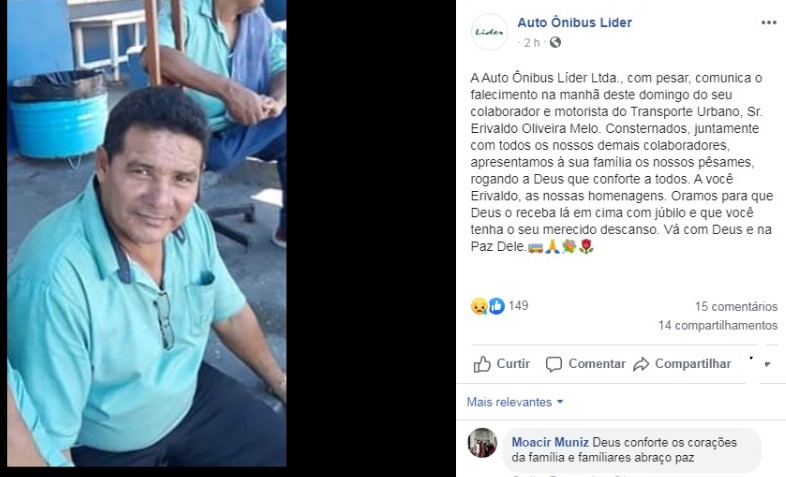Open Moacir Muniz profile name link

pyautogui.click(x=550, y=442)
